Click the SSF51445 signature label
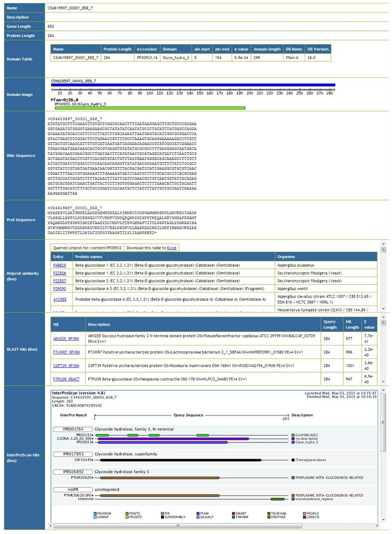The height and width of the screenshot is (534, 392). pyautogui.click(x=83, y=460)
